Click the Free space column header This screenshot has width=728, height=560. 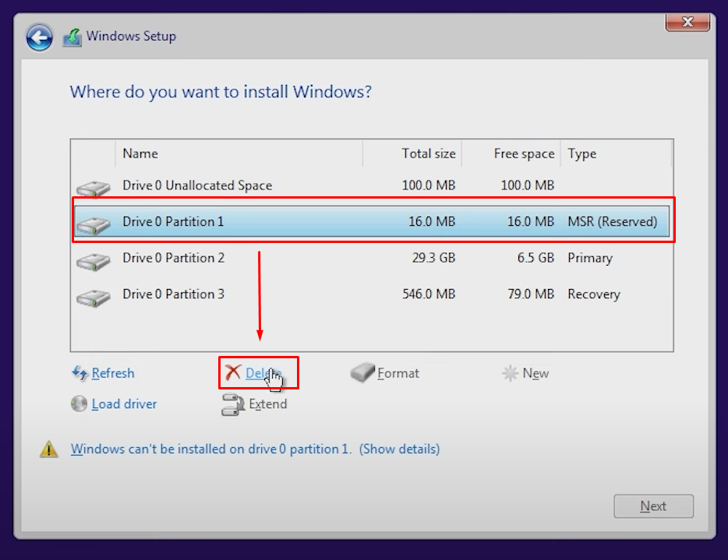(524, 153)
